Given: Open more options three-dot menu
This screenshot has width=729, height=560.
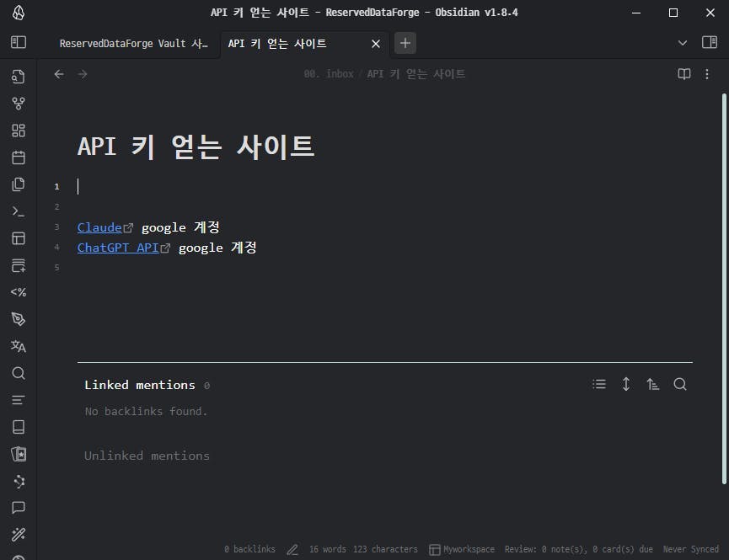Looking at the screenshot, I should tap(707, 74).
